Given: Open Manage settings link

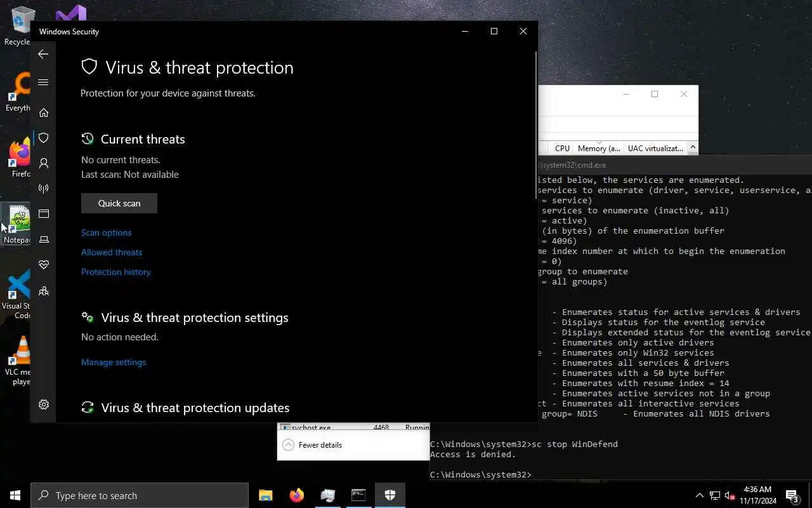Looking at the screenshot, I should pos(114,362).
